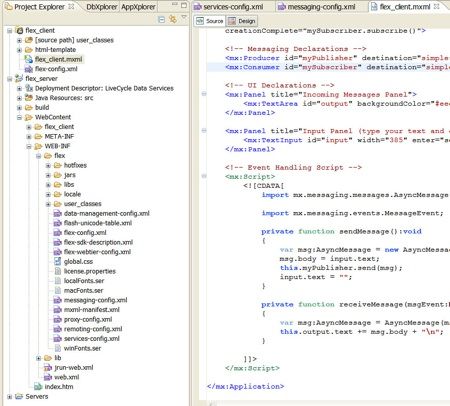Screen dimensions: 450x406
Task: Switch to Source view mode
Action: tap(209, 21)
